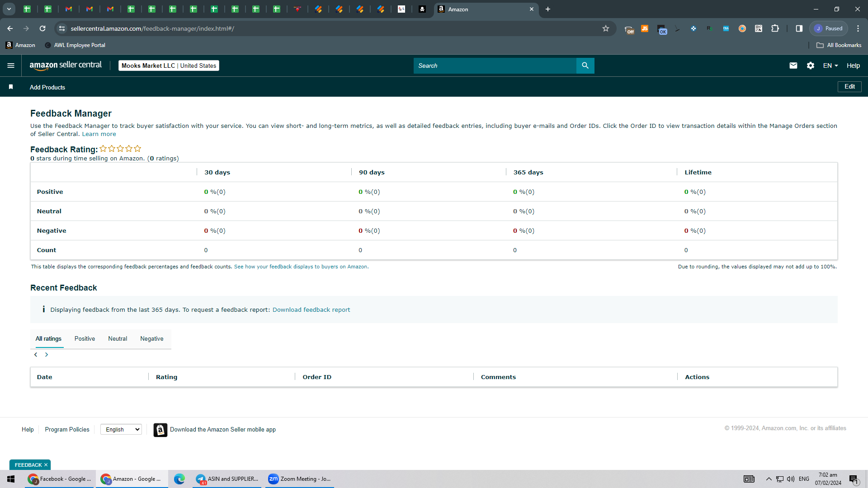868x488 pixels.
Task: Open the AWL Employee Portal bookmark
Action: (75, 45)
